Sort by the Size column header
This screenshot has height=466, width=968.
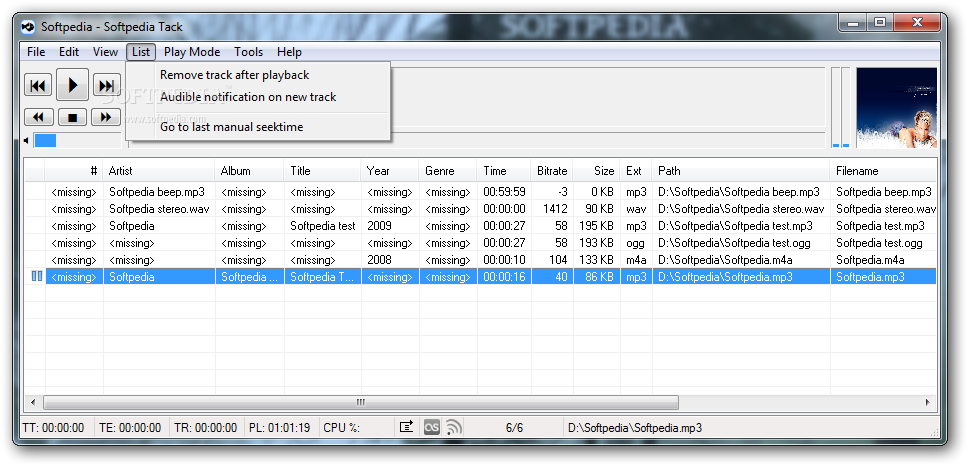(x=596, y=171)
